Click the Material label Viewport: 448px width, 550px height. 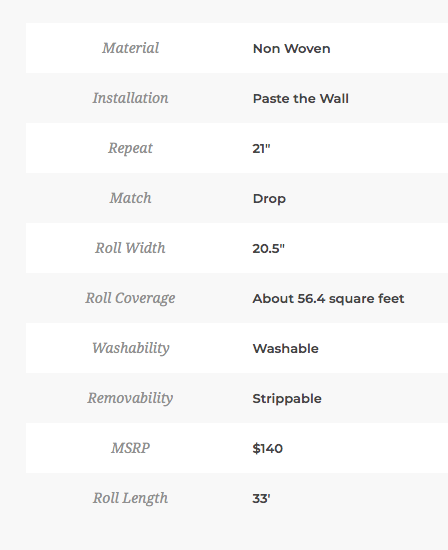tap(131, 48)
